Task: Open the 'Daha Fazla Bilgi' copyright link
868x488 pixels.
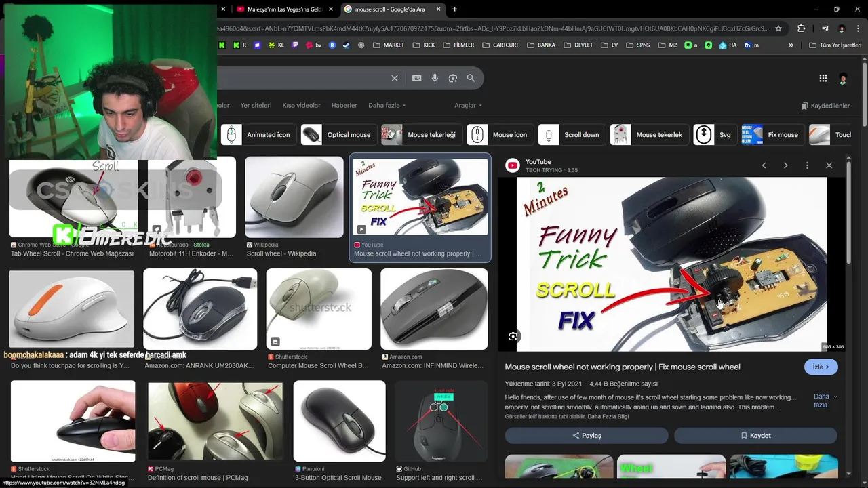Action: 608,416
